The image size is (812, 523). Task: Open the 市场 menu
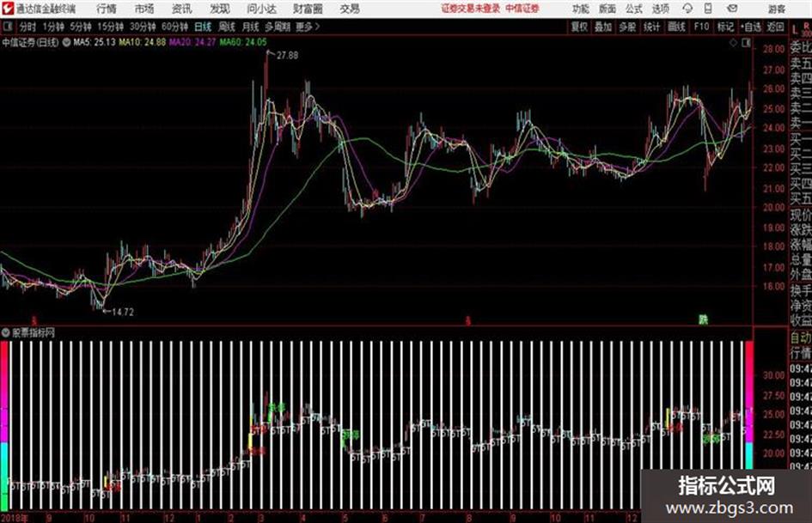(144, 9)
